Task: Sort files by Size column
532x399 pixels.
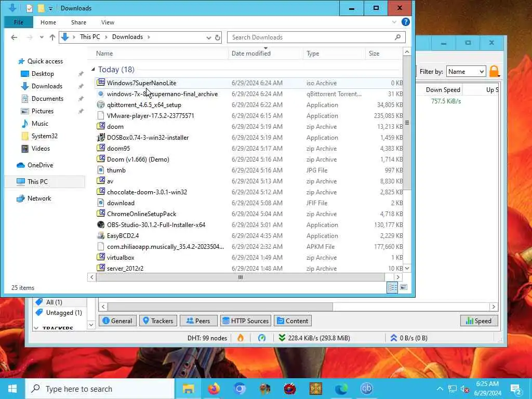Action: [x=384, y=54]
